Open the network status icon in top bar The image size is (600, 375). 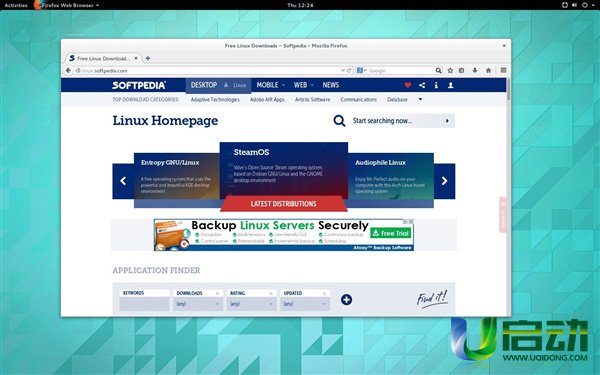point(564,5)
